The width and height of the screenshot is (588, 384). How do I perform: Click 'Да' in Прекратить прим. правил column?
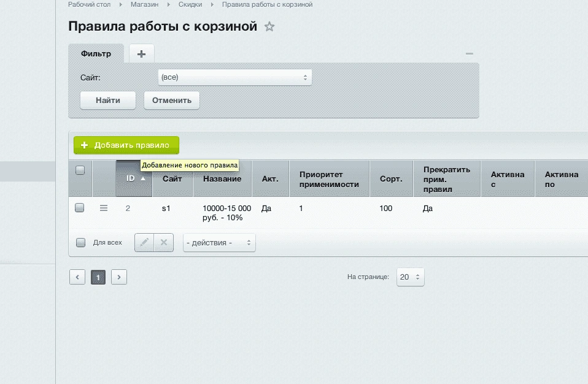pos(428,209)
